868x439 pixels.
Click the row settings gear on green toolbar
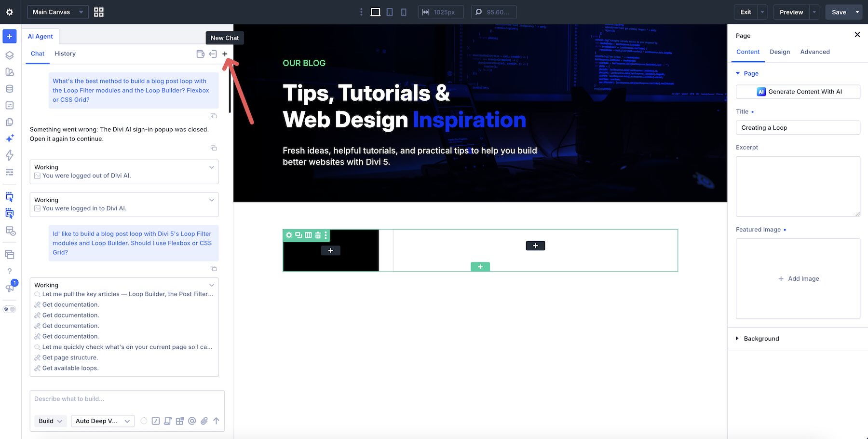point(289,235)
